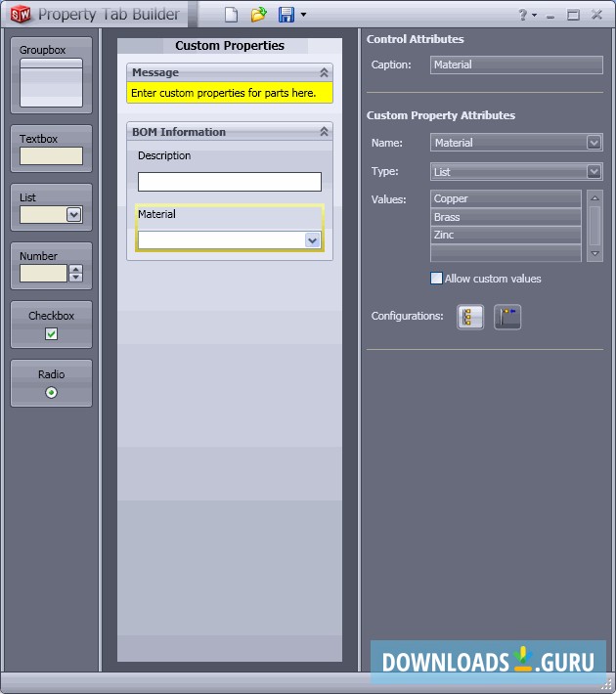Save using the floppy disk icon
This screenshot has height=694, width=616.
[x=286, y=15]
